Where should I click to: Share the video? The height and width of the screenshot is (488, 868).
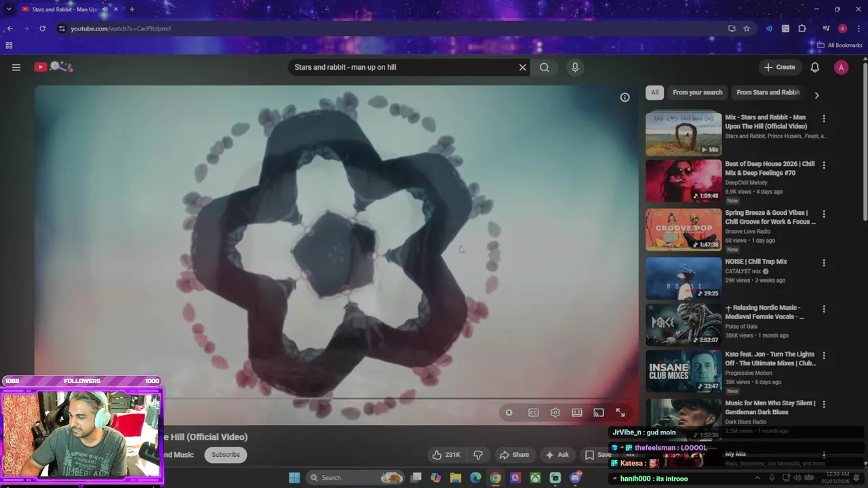[x=514, y=455]
